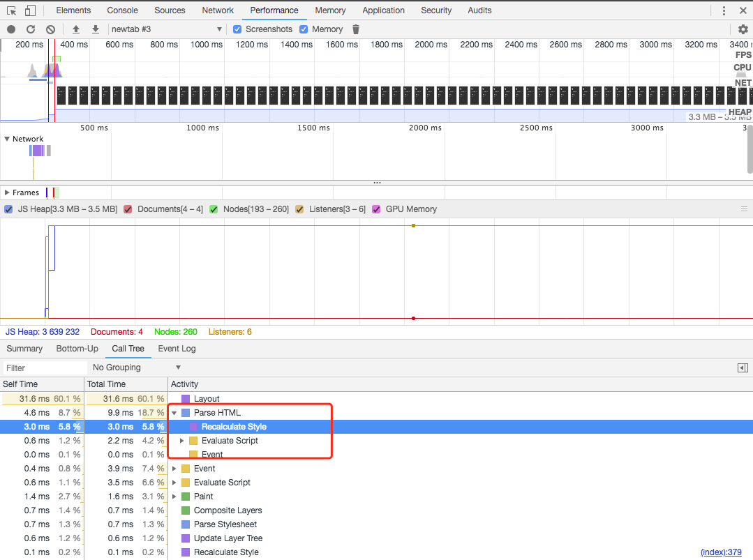The height and width of the screenshot is (560, 753).
Task: Click the yellow marker on the Listeners graph line
Action: click(x=413, y=225)
